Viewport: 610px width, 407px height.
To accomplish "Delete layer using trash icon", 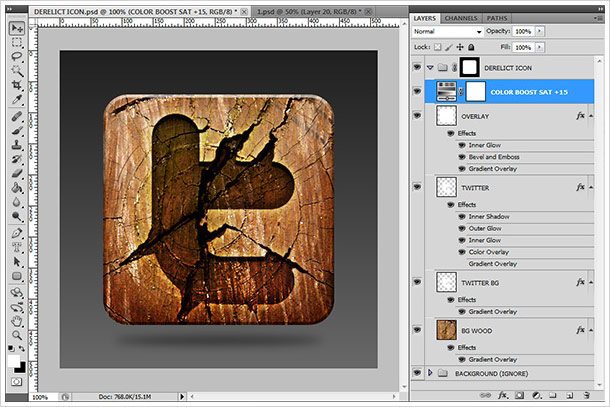I will 586,395.
